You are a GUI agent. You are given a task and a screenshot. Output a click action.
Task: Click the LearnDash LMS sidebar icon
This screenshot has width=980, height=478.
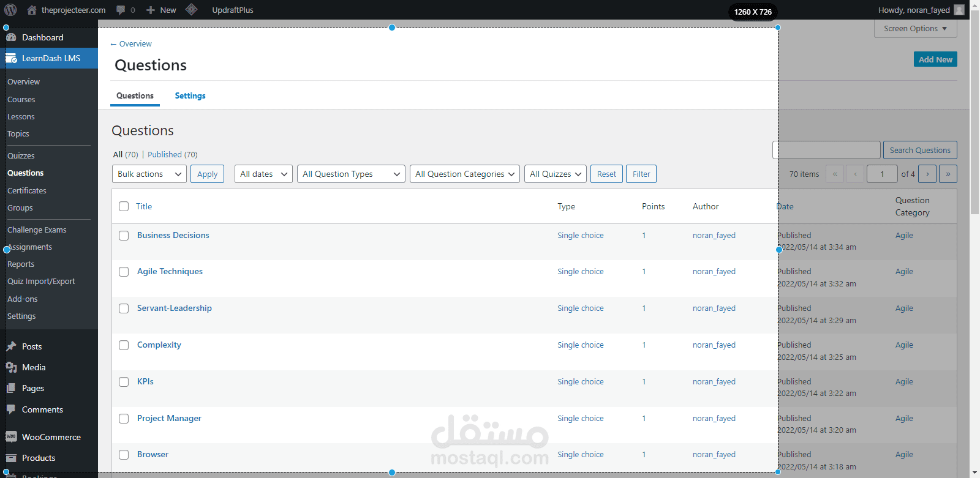(x=11, y=58)
